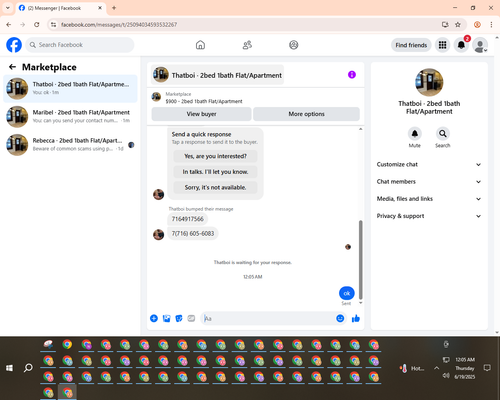Viewport: 500px width, 400px height.
Task: Go back in browser history
Action: tap(9, 24)
